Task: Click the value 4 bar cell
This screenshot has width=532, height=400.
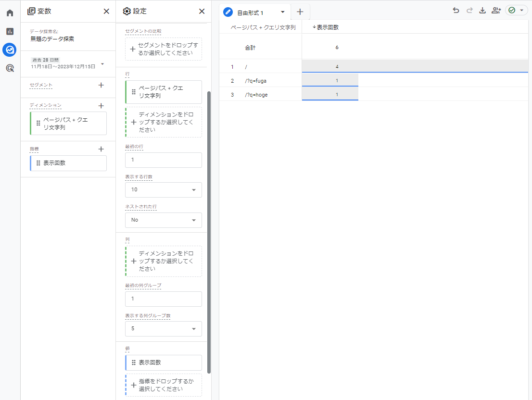Action: point(415,66)
